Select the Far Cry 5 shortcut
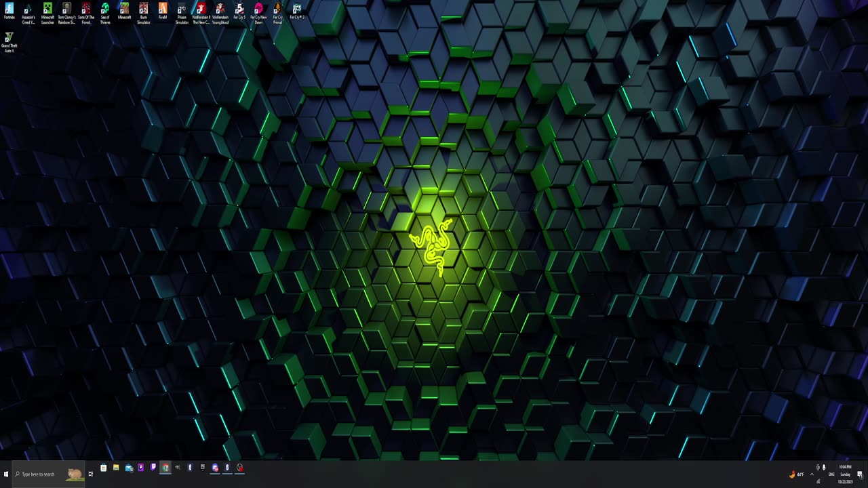The height and width of the screenshot is (488, 868). click(239, 12)
